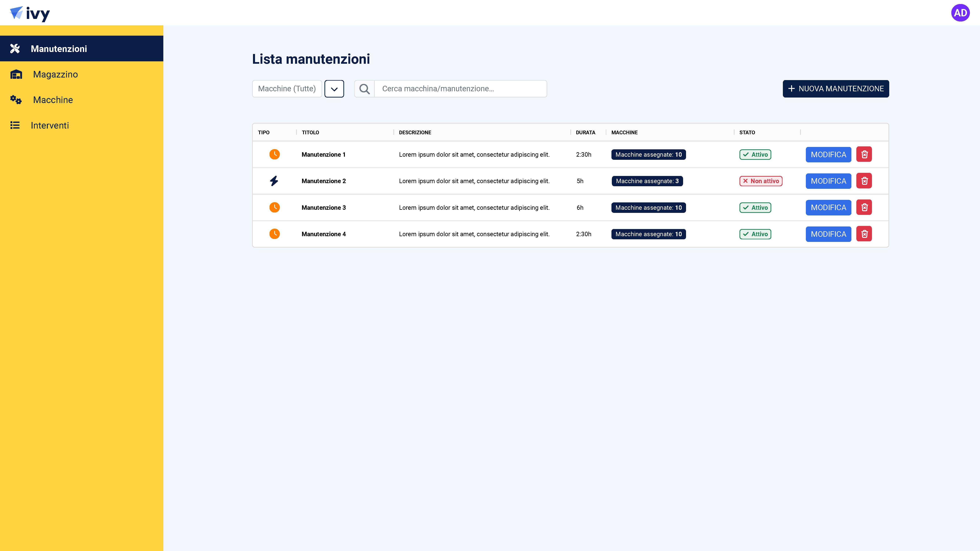Screen dimensions: 980x551
Task: Click MODIFICA on the Manutenzione 3 row
Action: 828,207
